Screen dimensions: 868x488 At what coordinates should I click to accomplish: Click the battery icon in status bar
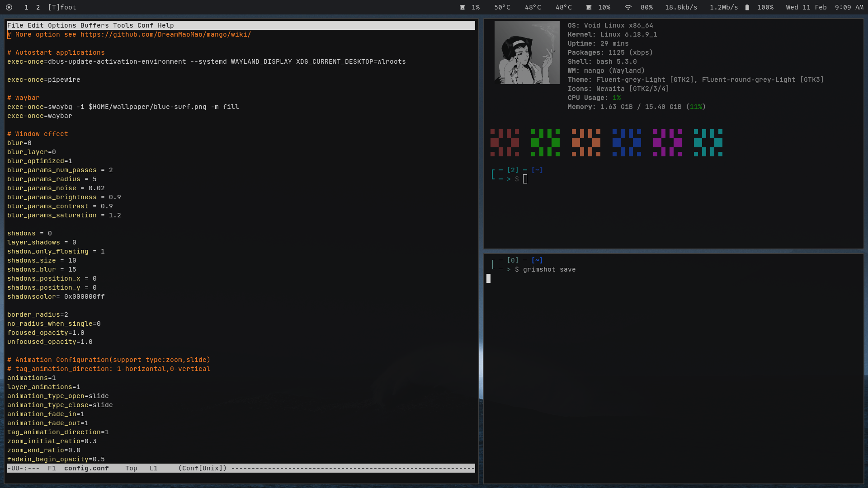tap(747, 7)
